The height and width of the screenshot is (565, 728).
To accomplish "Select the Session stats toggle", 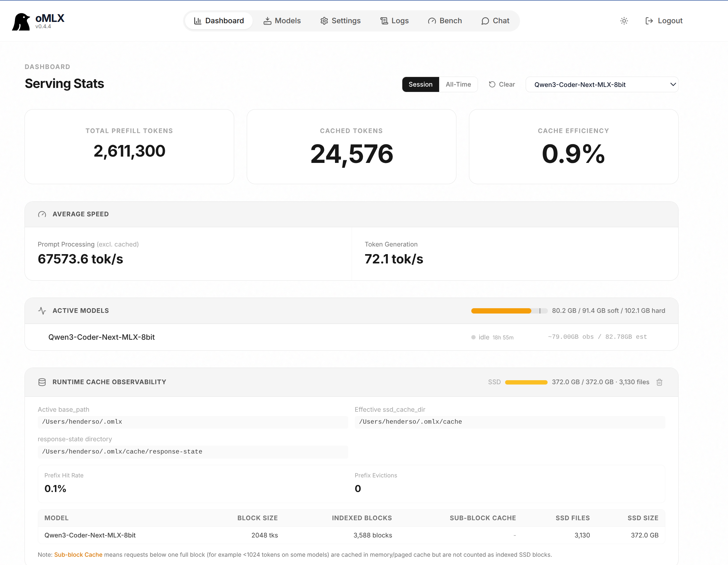I will [x=420, y=84].
